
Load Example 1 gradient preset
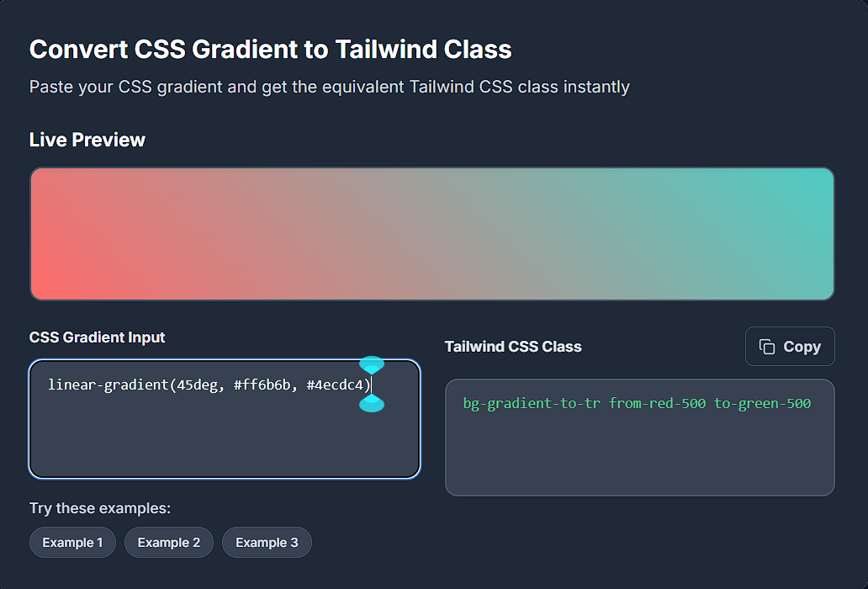pyautogui.click(x=72, y=542)
